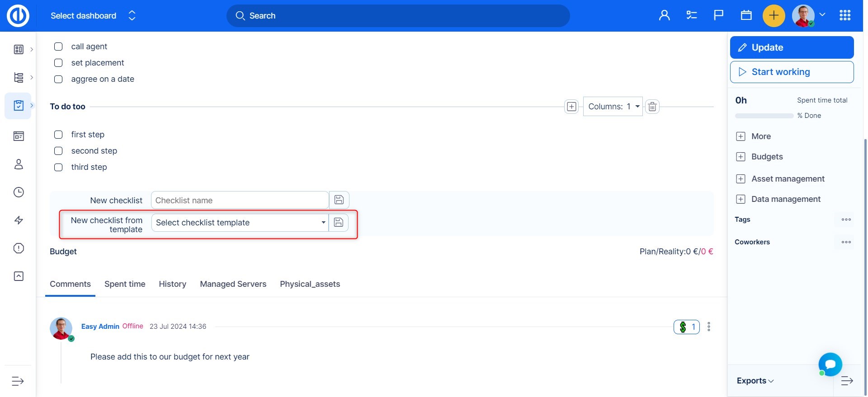868x397 pixels.
Task: Check the 'call agent' checkbox
Action: [x=58, y=47]
